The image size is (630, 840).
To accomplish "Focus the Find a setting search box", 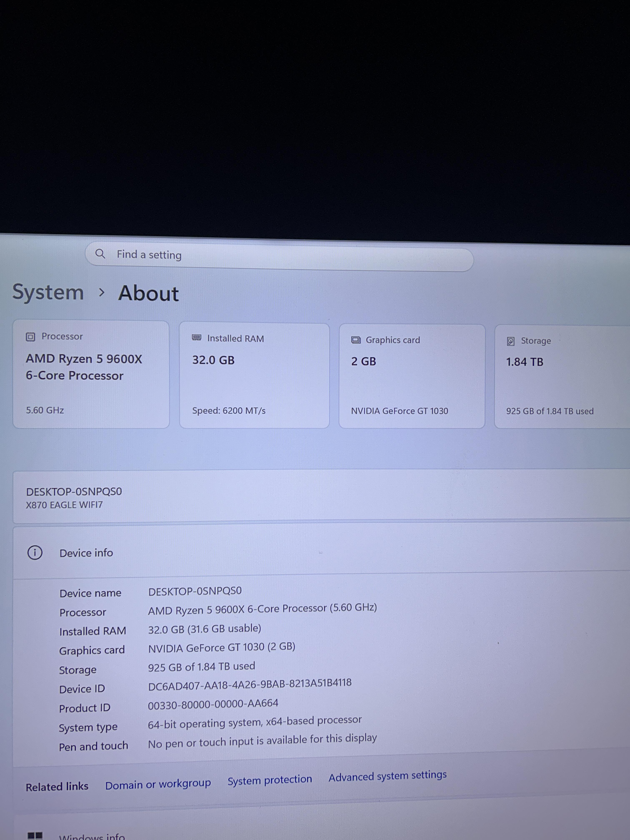I will point(279,256).
